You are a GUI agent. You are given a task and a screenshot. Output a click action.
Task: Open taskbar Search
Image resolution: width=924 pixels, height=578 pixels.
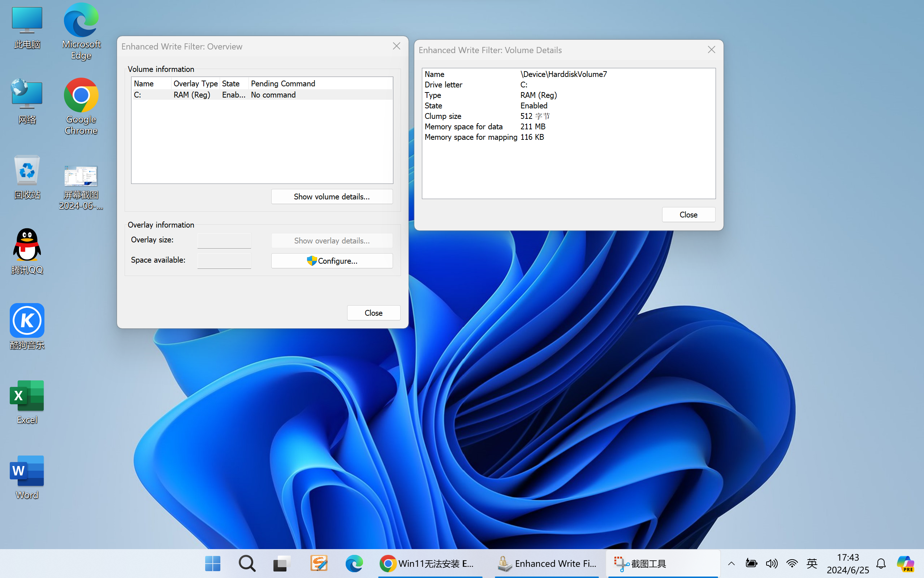(x=247, y=564)
